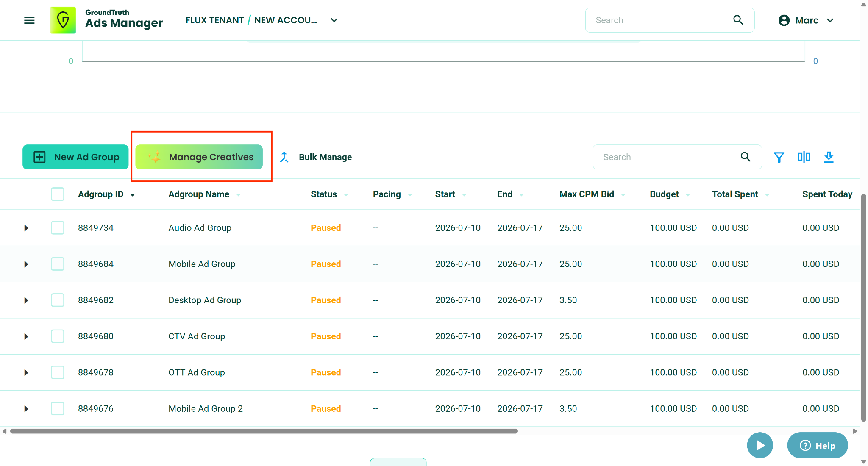Viewport: 868px width, 466px height.
Task: Sort by Pacing column header
Action: [392, 194]
